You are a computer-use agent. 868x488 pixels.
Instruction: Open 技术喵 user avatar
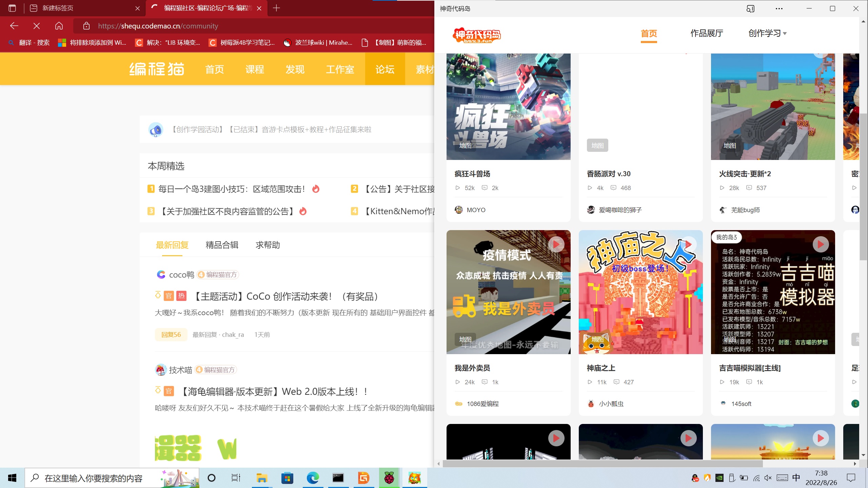[161, 370]
